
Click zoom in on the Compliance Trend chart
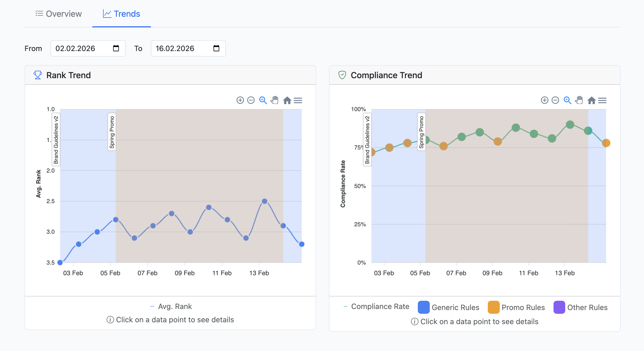544,101
